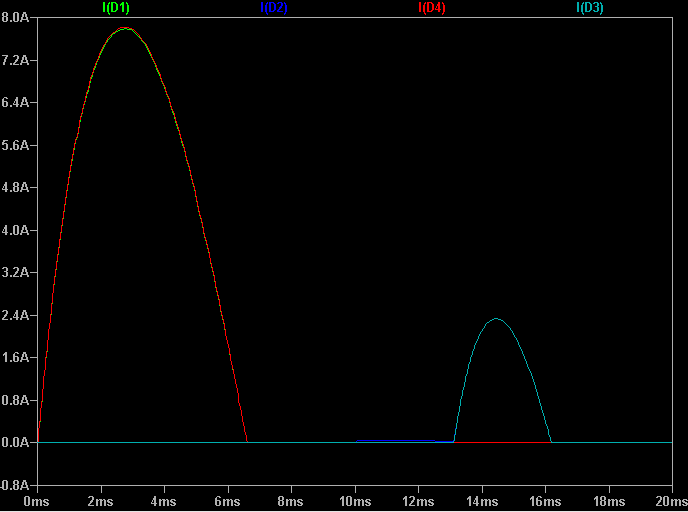This screenshot has height=512, width=688.
Task: Click the 7.2A vertical axis label
Action: [15, 60]
